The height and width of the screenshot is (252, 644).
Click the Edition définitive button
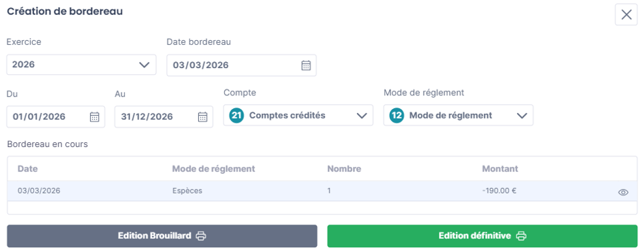(x=482, y=236)
